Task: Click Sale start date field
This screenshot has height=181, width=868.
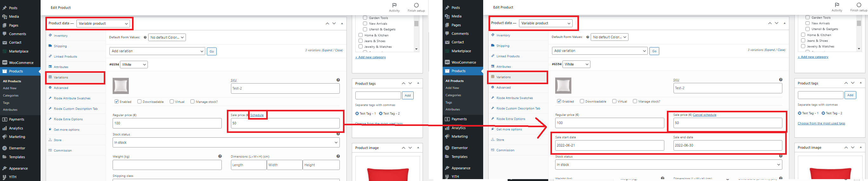Action: pyautogui.click(x=609, y=146)
